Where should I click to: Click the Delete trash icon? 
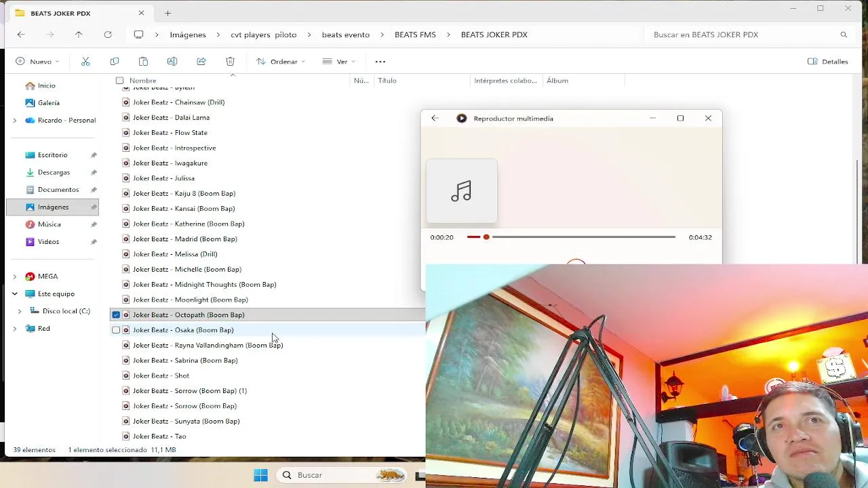point(231,61)
